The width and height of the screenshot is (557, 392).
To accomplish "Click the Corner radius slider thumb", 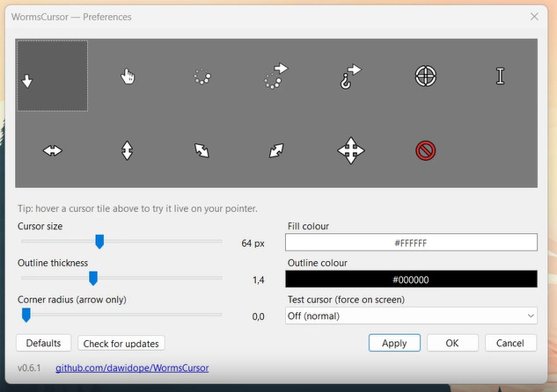I will coord(26,315).
